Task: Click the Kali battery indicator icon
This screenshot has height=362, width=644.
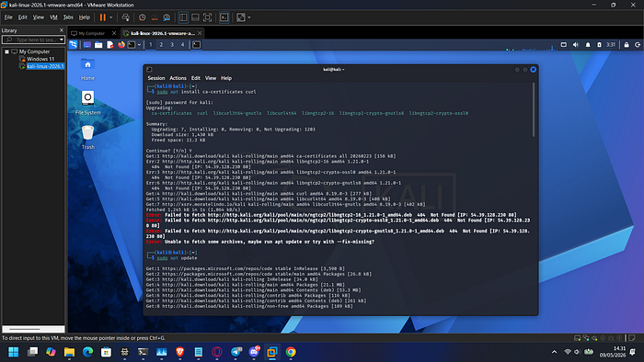Action: (x=599, y=45)
